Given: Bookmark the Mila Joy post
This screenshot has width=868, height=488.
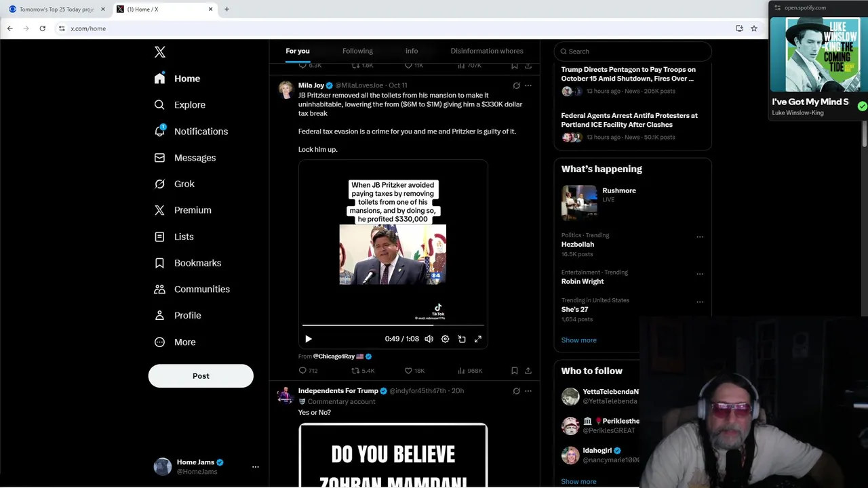Looking at the screenshot, I should coord(515,371).
